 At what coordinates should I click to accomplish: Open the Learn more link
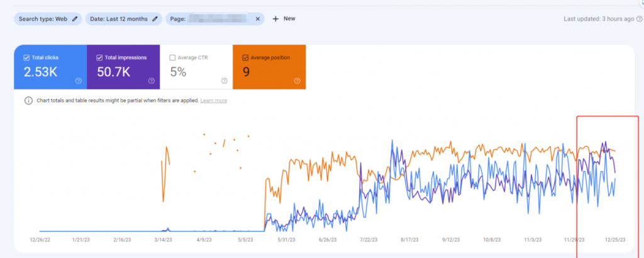pyautogui.click(x=214, y=100)
